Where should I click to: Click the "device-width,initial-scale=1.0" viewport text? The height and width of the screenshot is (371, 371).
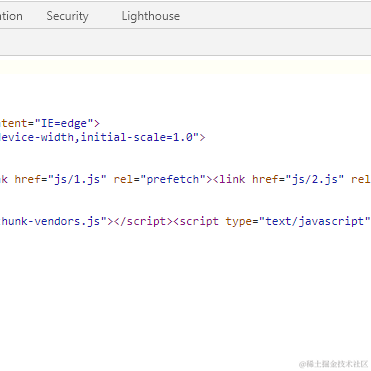pos(99,137)
